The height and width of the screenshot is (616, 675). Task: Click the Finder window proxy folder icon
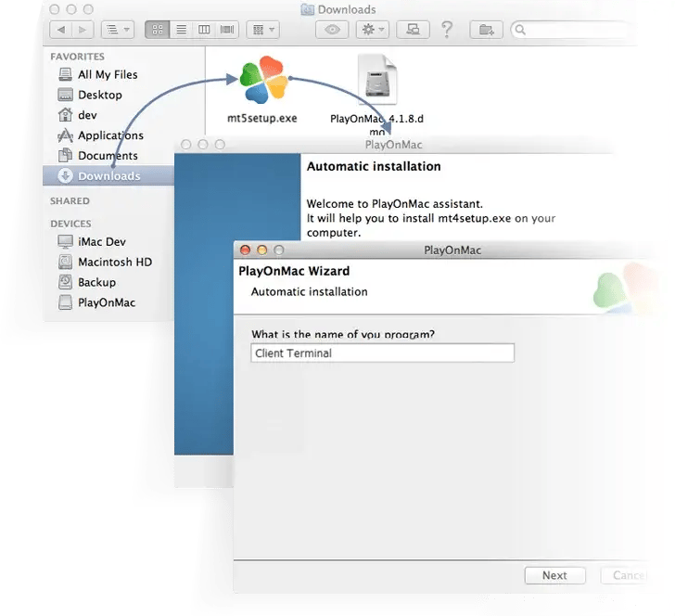[307, 9]
